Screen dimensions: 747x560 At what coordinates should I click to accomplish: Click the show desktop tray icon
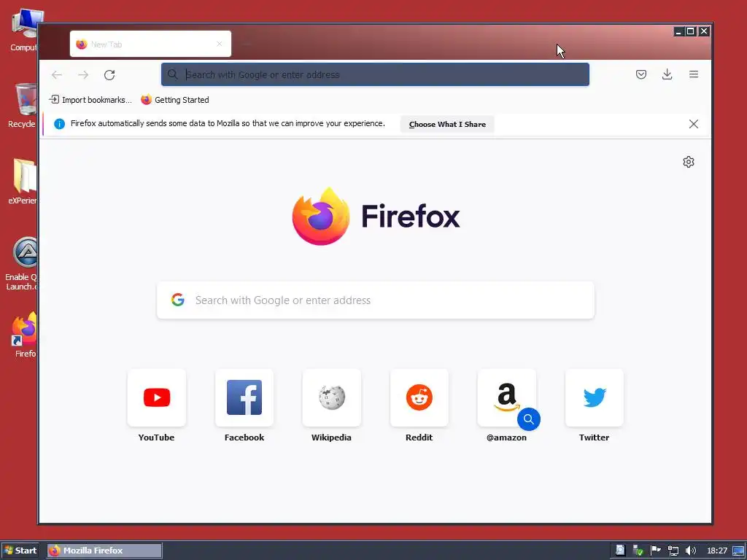coord(738,551)
